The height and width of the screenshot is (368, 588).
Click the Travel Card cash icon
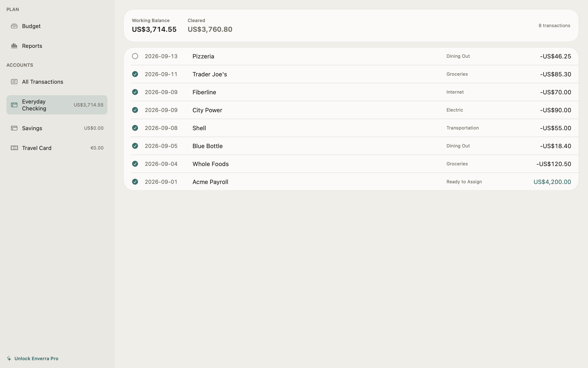(x=14, y=148)
